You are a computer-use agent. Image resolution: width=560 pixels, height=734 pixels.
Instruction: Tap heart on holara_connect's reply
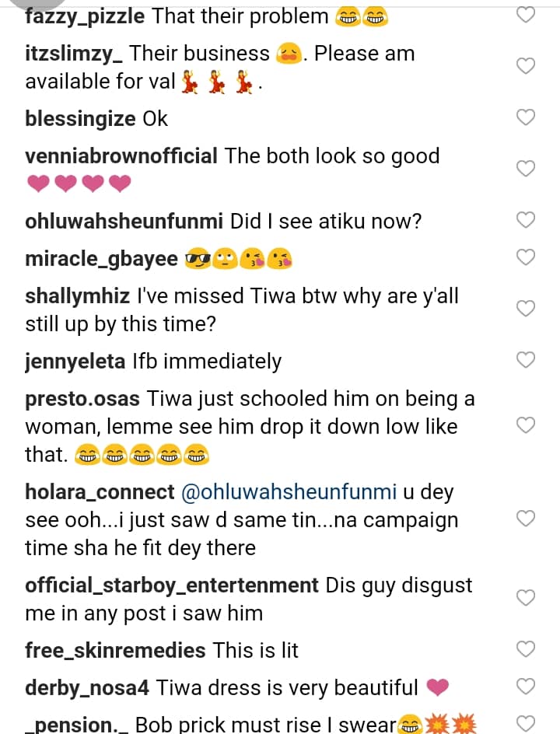527,519
